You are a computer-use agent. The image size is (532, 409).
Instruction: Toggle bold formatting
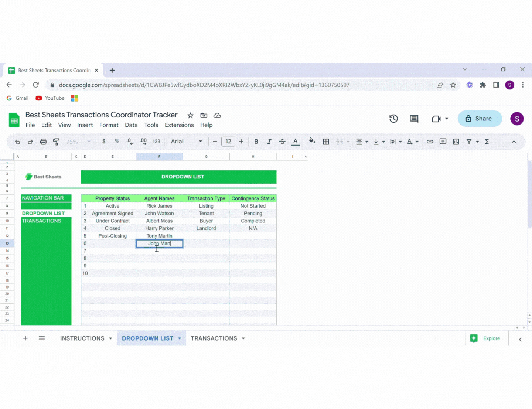coord(256,142)
